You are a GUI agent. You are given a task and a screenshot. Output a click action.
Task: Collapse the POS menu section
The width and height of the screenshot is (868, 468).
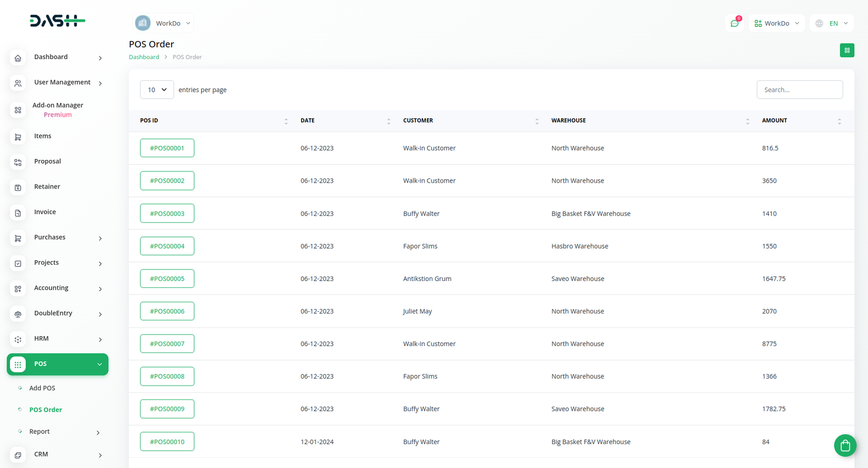pos(99,364)
